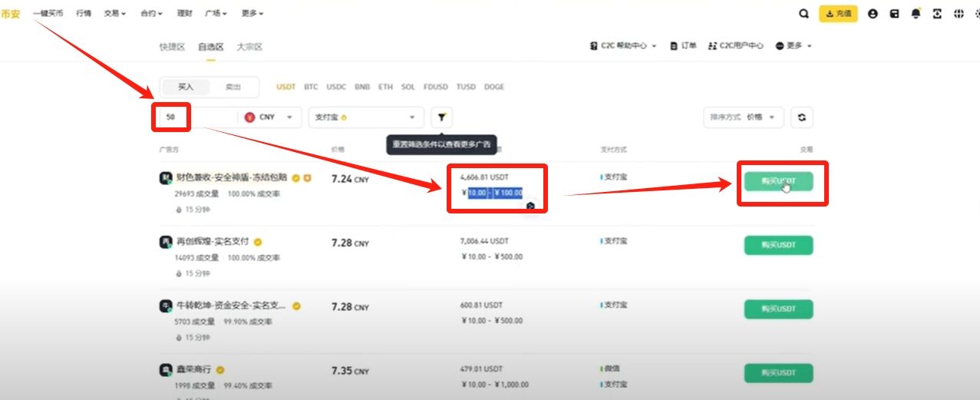
Task: Open the search magnifier icon
Action: [x=803, y=14]
